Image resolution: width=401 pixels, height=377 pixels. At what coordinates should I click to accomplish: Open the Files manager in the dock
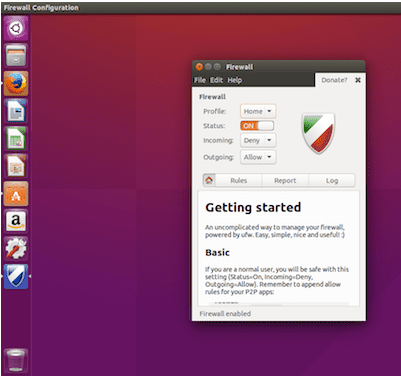point(16,56)
